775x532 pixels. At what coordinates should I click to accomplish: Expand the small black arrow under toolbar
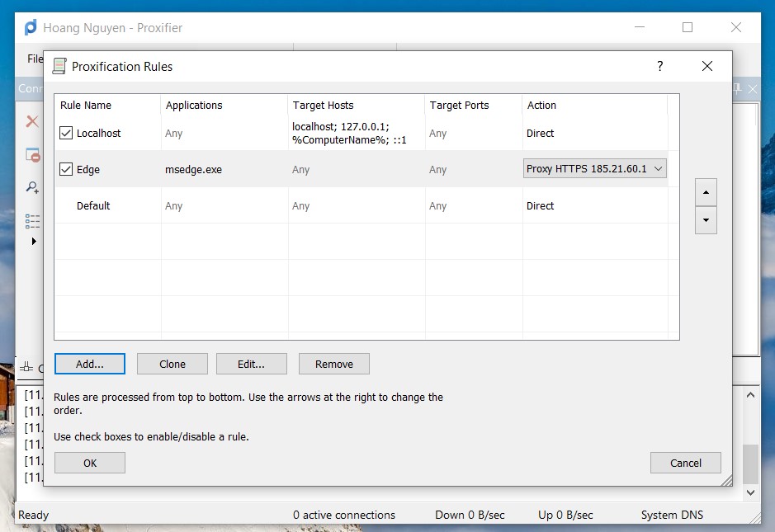click(x=34, y=242)
